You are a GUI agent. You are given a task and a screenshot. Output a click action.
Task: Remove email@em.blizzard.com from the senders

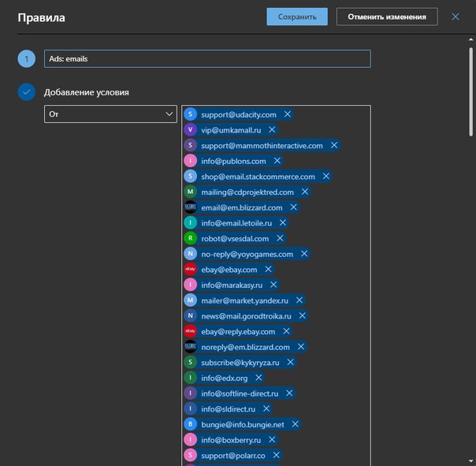[293, 207]
